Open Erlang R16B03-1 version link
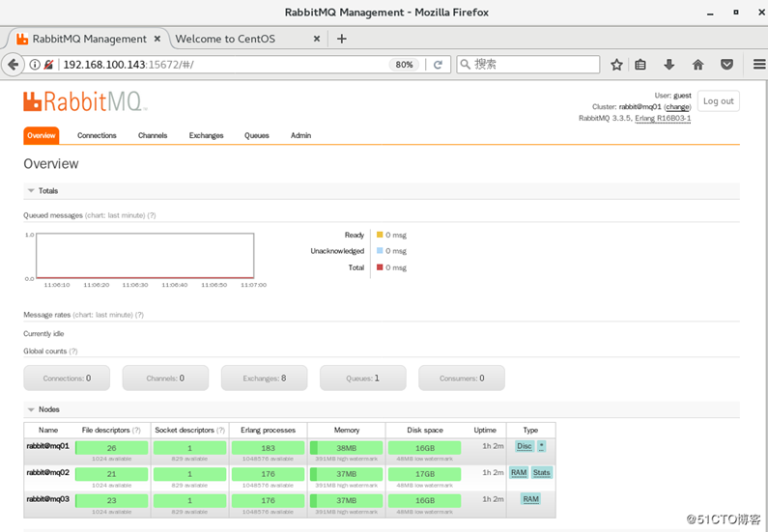The width and height of the screenshot is (768, 532). (663, 119)
